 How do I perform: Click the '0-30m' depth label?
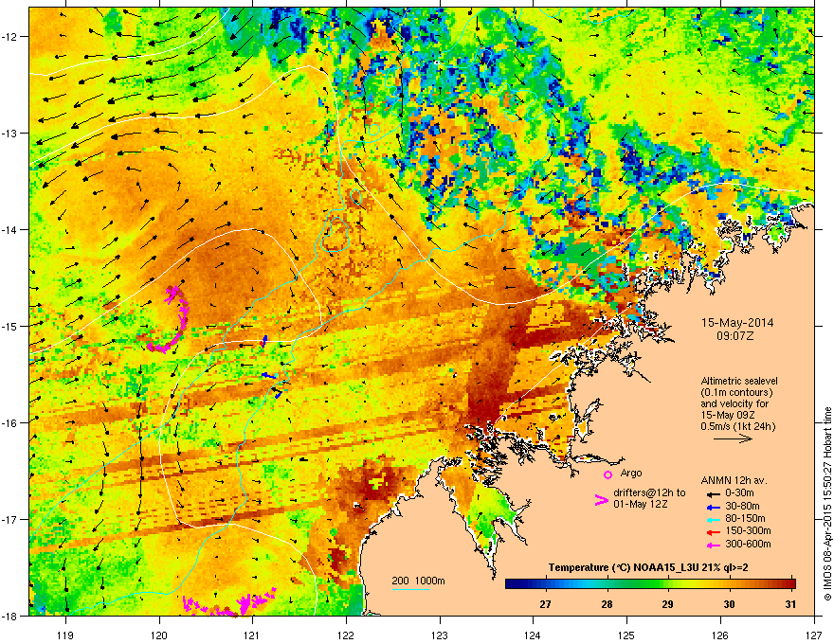pos(739,493)
